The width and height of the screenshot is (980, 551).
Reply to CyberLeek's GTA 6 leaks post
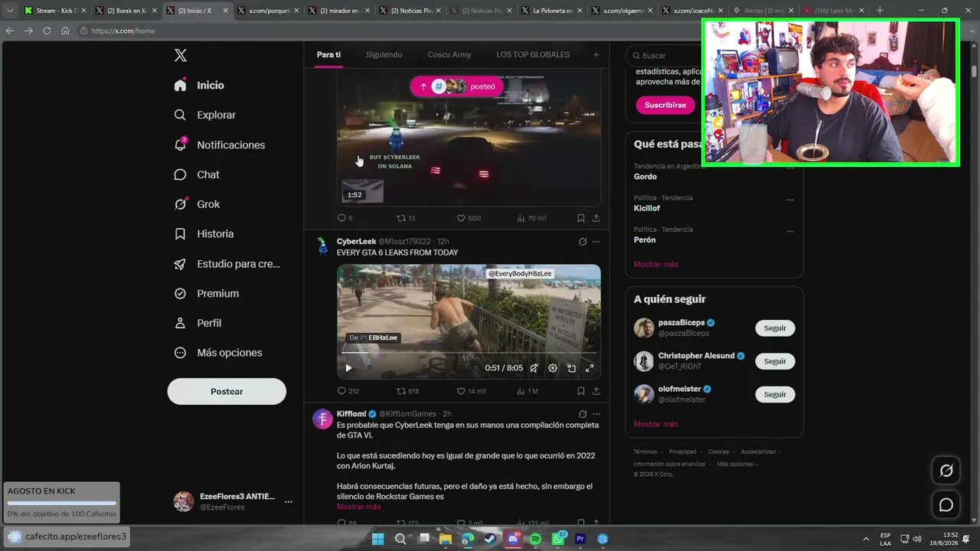tap(348, 391)
